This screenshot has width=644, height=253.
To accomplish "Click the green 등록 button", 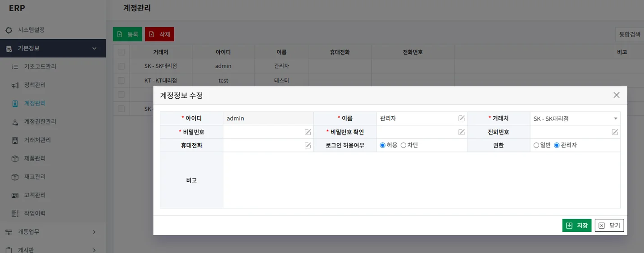I will point(127,34).
